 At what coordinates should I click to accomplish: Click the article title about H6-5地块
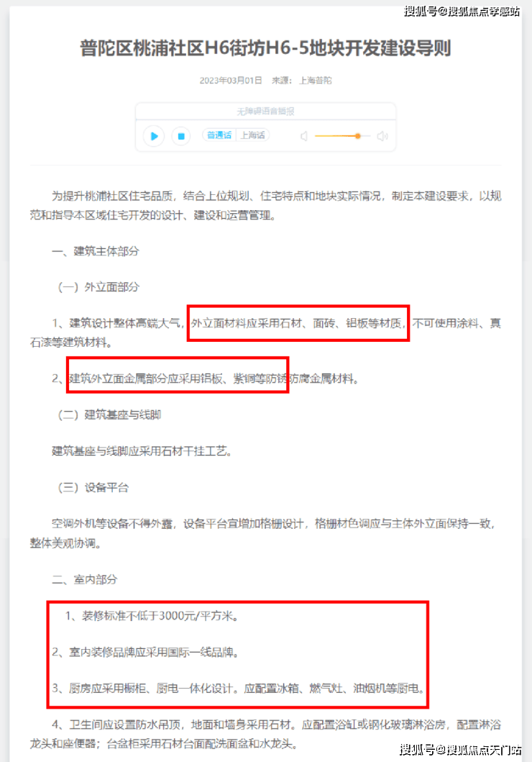click(265, 49)
